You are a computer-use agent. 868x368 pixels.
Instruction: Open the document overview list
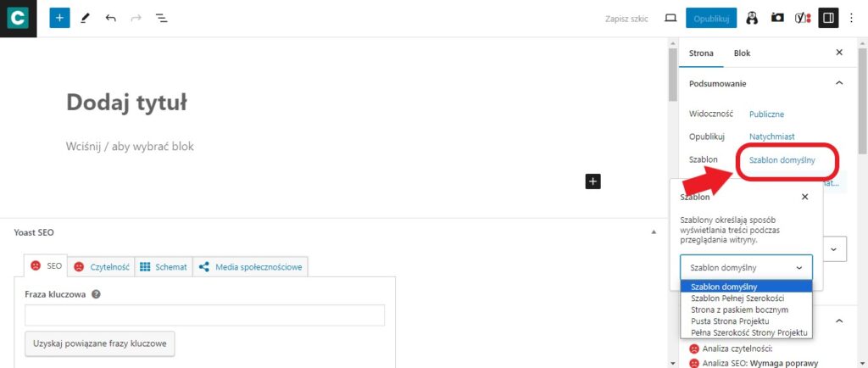(x=162, y=19)
